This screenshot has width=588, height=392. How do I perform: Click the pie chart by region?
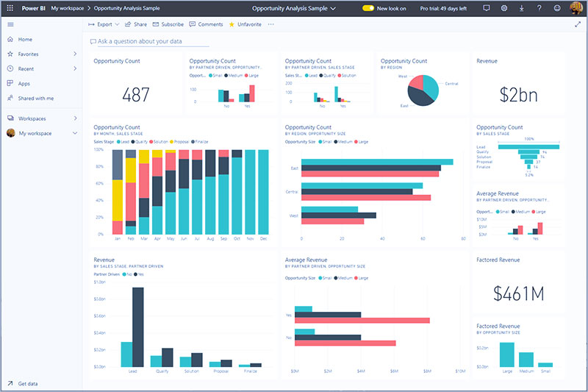(x=423, y=90)
